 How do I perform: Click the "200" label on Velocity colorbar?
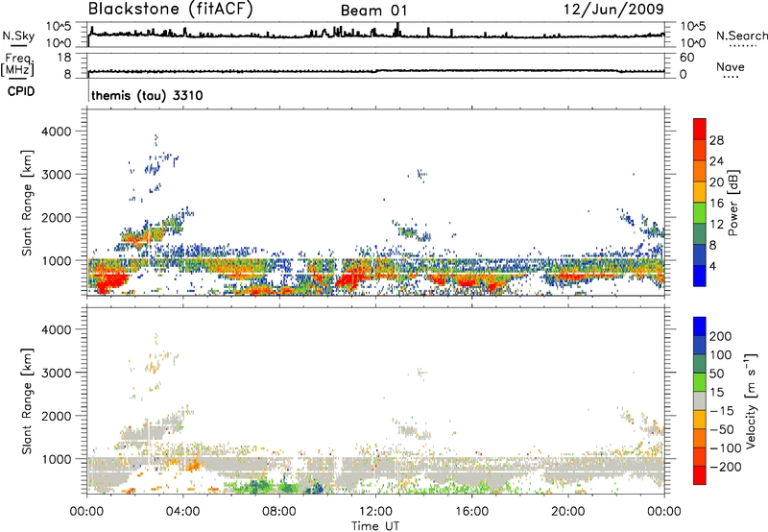point(721,336)
